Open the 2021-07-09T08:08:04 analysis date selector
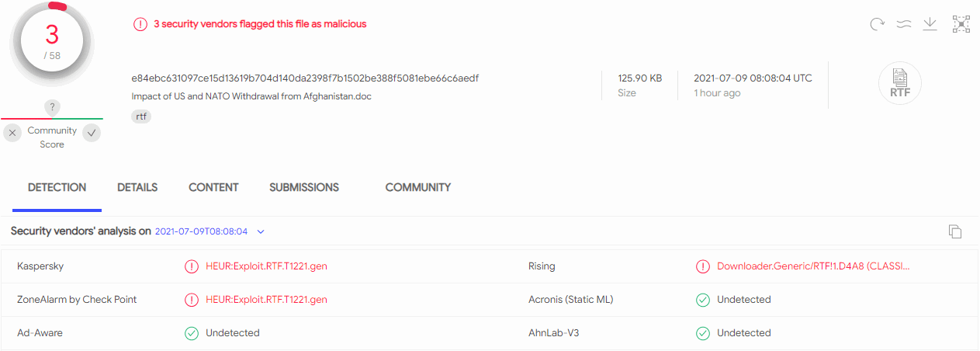Image resolution: width=980 pixels, height=351 pixels. click(202, 231)
